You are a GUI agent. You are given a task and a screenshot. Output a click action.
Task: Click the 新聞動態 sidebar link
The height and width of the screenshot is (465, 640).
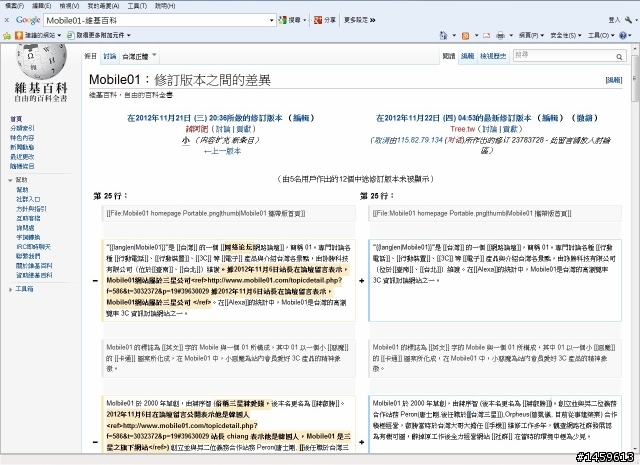click(22, 147)
